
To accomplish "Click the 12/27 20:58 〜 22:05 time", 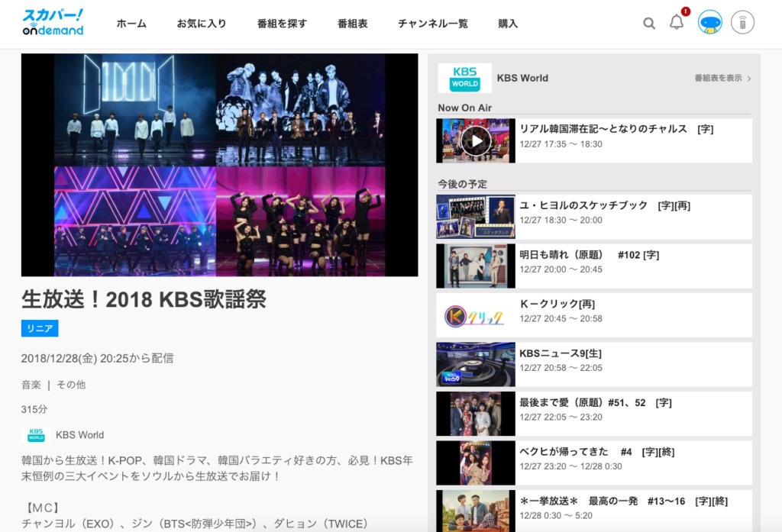I will (561, 368).
